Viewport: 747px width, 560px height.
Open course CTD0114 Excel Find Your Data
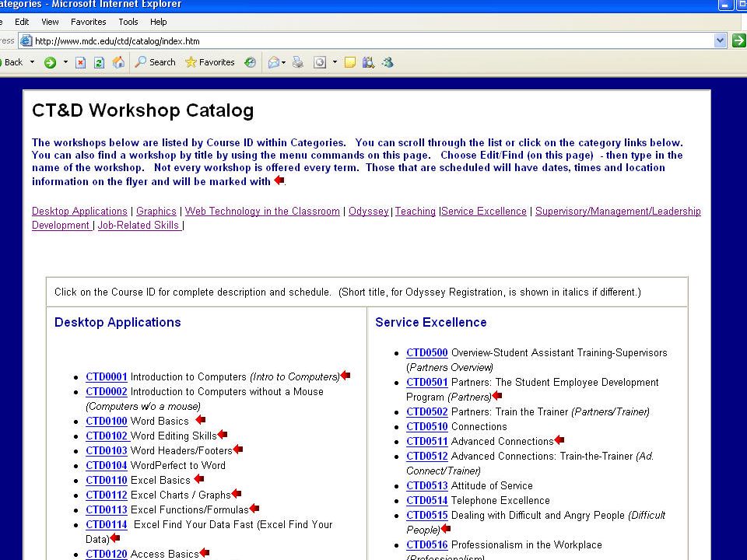[x=107, y=524]
